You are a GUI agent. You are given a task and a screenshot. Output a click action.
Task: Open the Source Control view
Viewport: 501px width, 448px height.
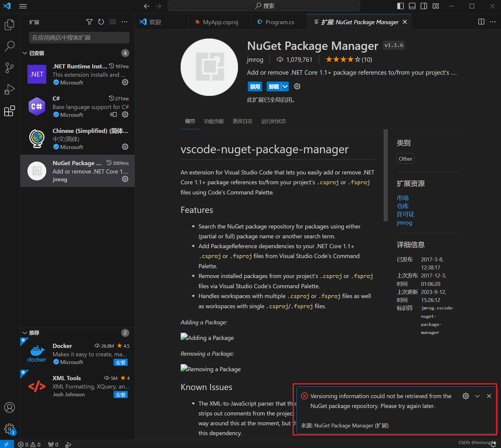9,68
